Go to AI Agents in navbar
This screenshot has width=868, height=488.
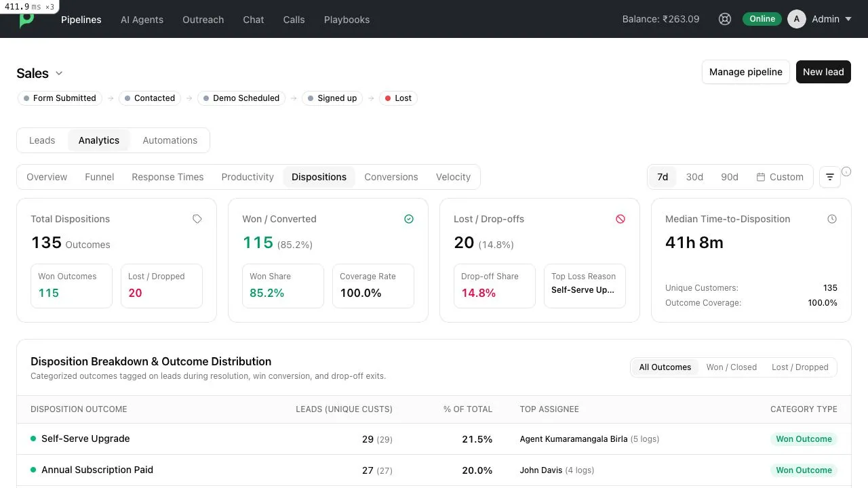pos(142,20)
